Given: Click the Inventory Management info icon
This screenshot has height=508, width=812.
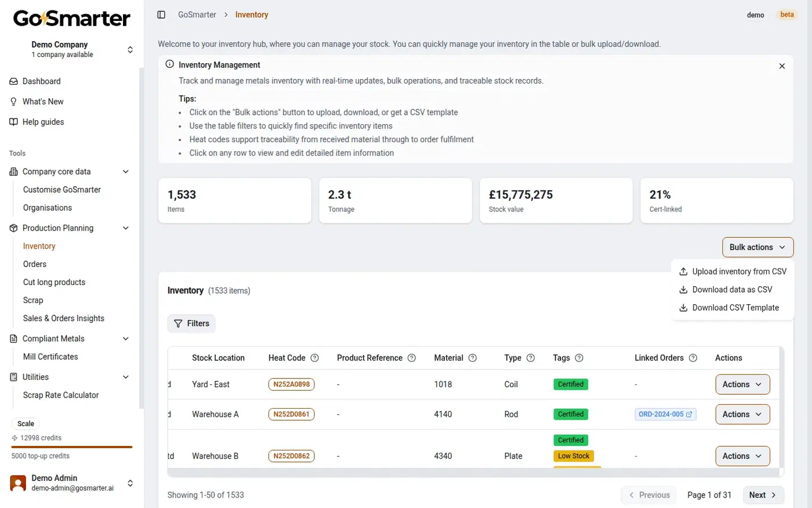Looking at the screenshot, I should (x=169, y=64).
